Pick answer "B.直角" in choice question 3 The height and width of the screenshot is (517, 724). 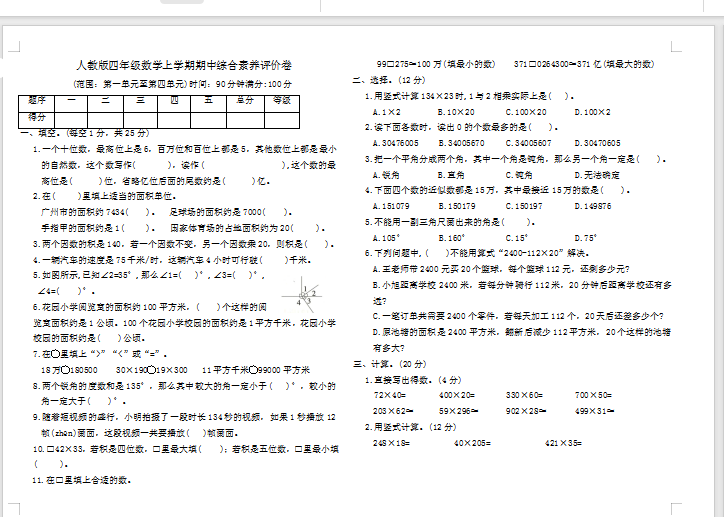(453, 174)
